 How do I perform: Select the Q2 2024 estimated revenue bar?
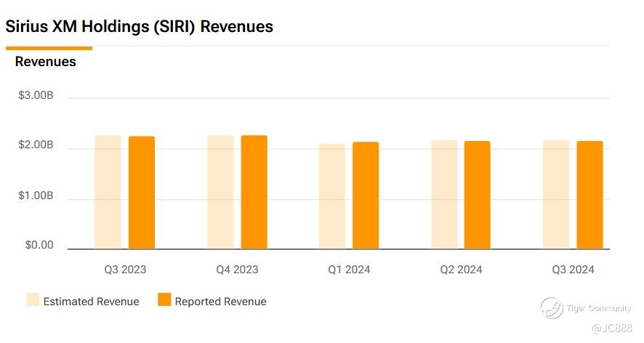pyautogui.click(x=444, y=195)
